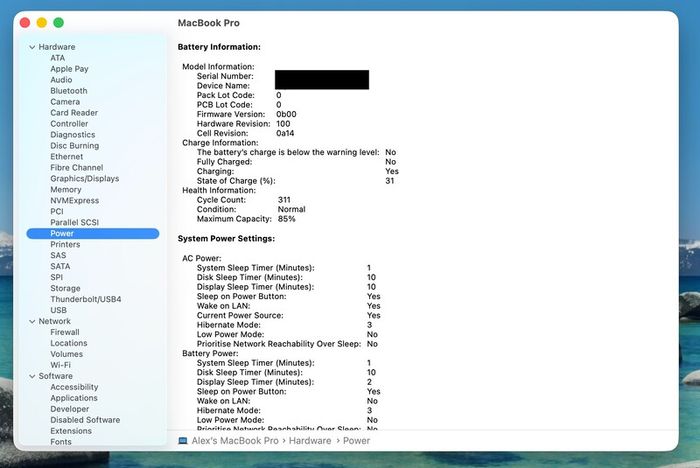Click State of Charge value 31

pos(390,181)
